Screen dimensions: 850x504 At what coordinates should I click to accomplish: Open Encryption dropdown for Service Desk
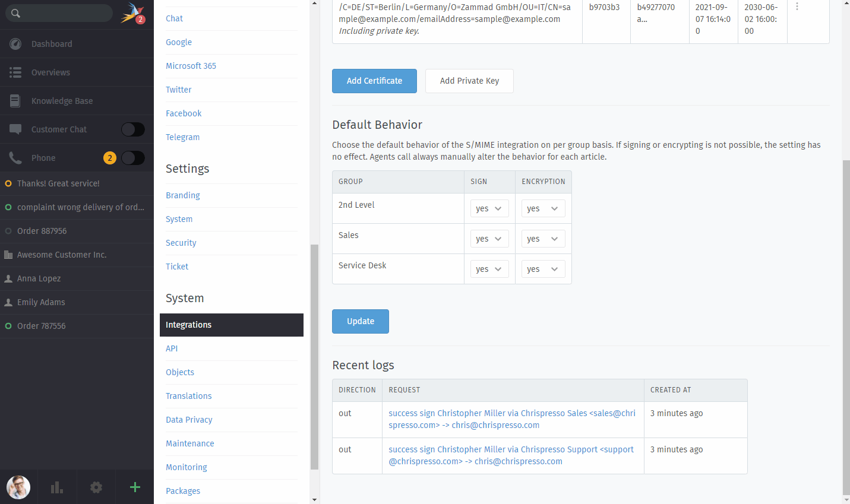(544, 269)
